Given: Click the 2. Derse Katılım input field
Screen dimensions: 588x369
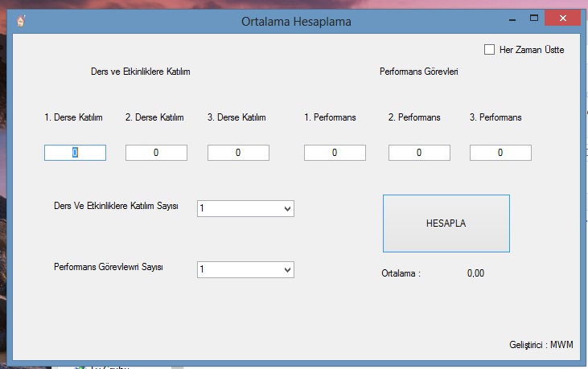Looking at the screenshot, I should pyautogui.click(x=156, y=153).
